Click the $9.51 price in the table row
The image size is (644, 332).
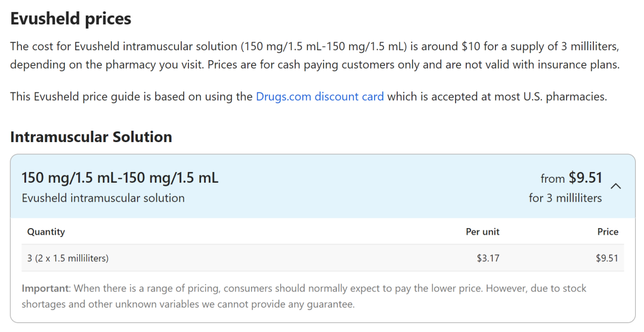(x=607, y=258)
